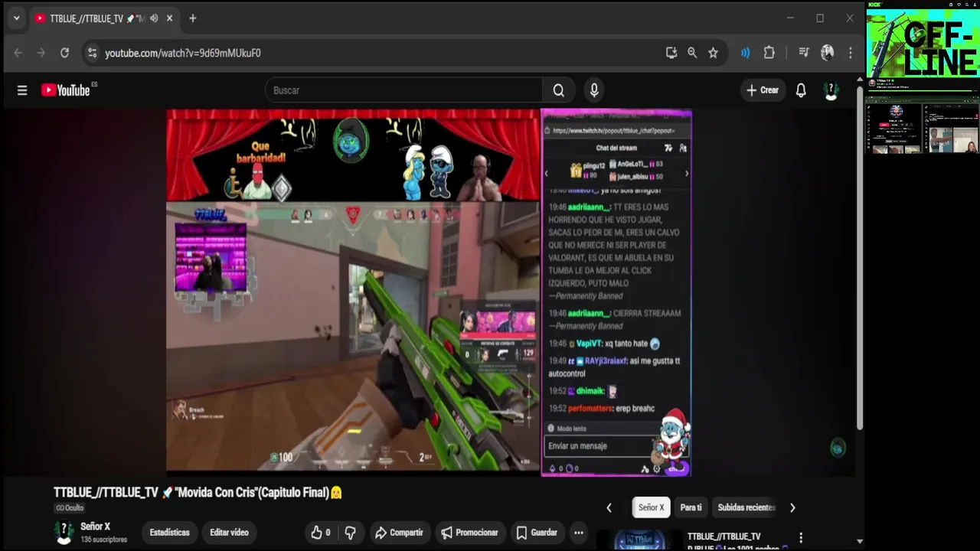Image resolution: width=980 pixels, height=551 pixels.
Task: Click the video title 'Movida Con Cris'
Action: click(x=198, y=493)
